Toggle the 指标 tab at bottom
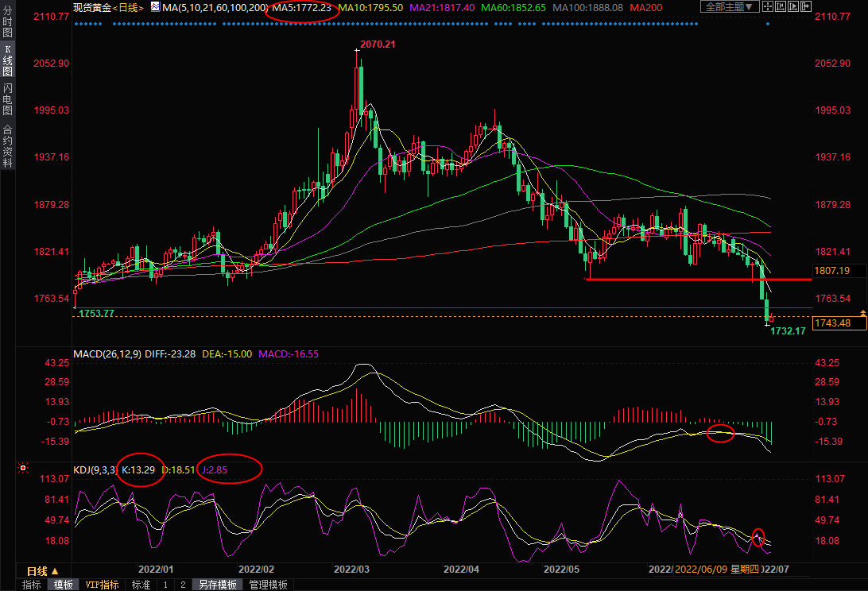The height and width of the screenshot is (591, 868). (x=32, y=585)
